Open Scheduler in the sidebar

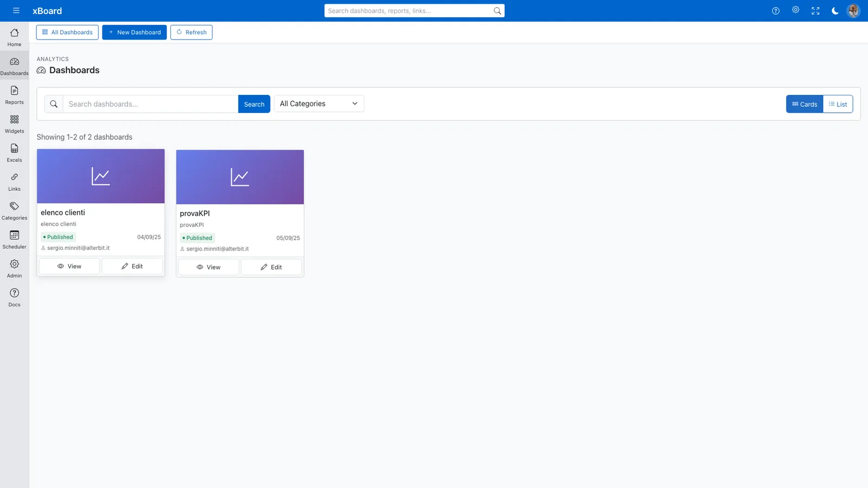[x=15, y=239]
